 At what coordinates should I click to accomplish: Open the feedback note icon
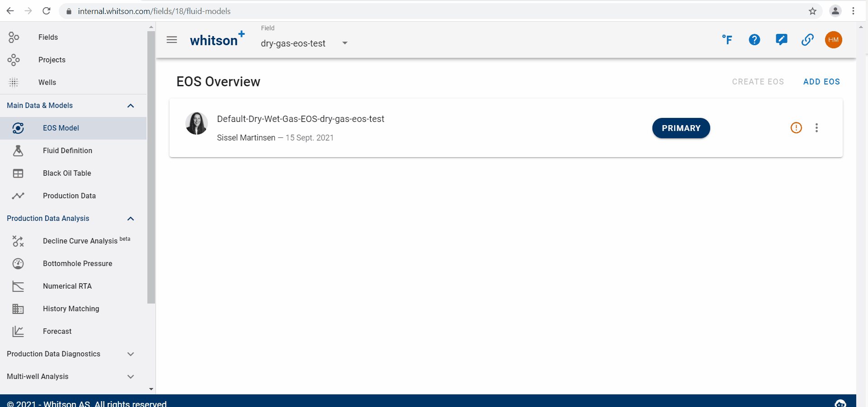click(781, 40)
